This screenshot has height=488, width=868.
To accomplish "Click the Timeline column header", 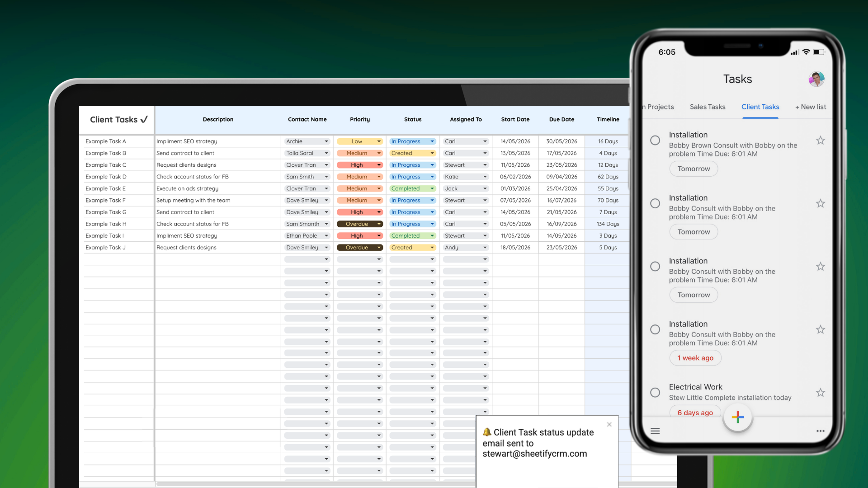I will click(x=608, y=120).
